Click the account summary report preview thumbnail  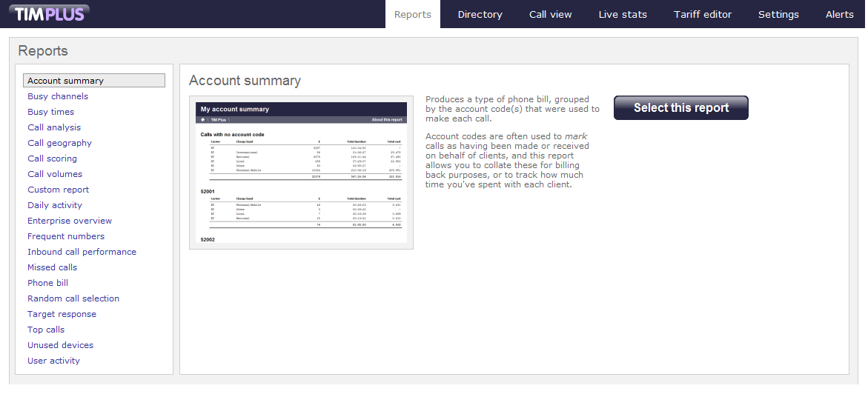pos(301,172)
